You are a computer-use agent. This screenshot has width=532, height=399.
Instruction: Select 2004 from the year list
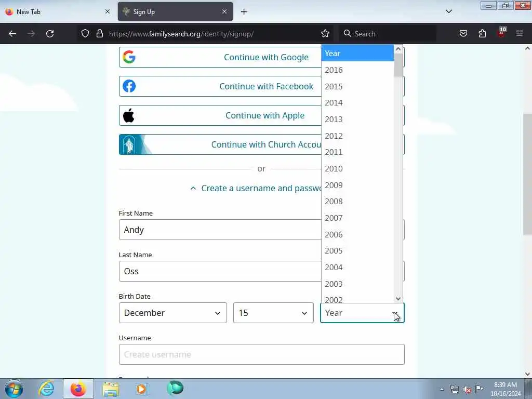tap(357, 268)
